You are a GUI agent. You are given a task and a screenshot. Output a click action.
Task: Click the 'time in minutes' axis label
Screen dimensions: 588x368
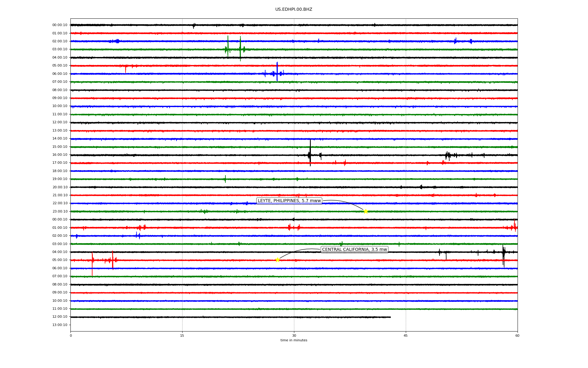[x=294, y=340]
